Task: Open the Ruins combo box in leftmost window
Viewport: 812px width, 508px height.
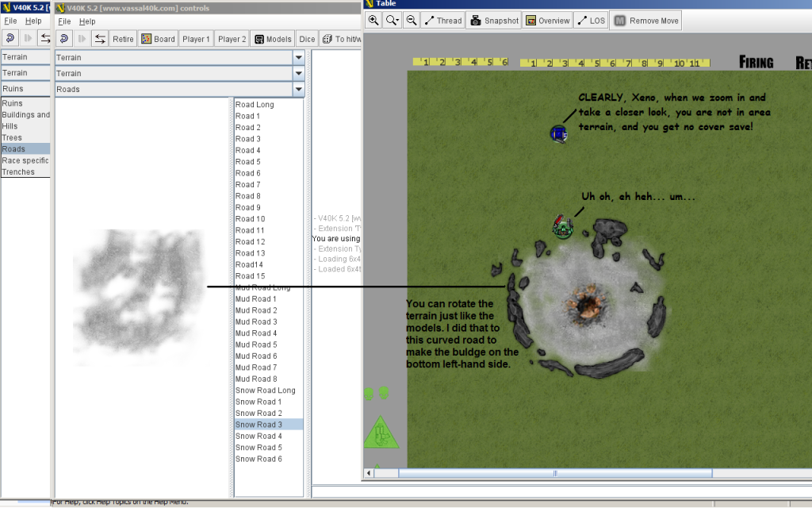Action: (25, 89)
